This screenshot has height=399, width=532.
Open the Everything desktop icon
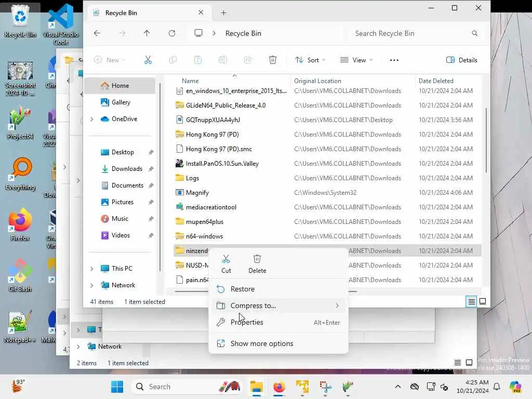[x=20, y=174]
